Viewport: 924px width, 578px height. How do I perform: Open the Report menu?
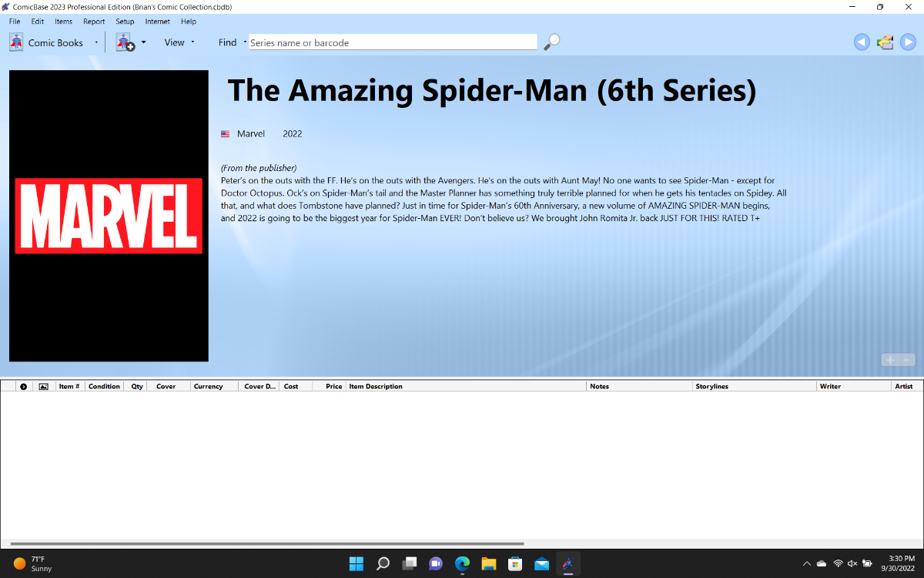point(94,22)
